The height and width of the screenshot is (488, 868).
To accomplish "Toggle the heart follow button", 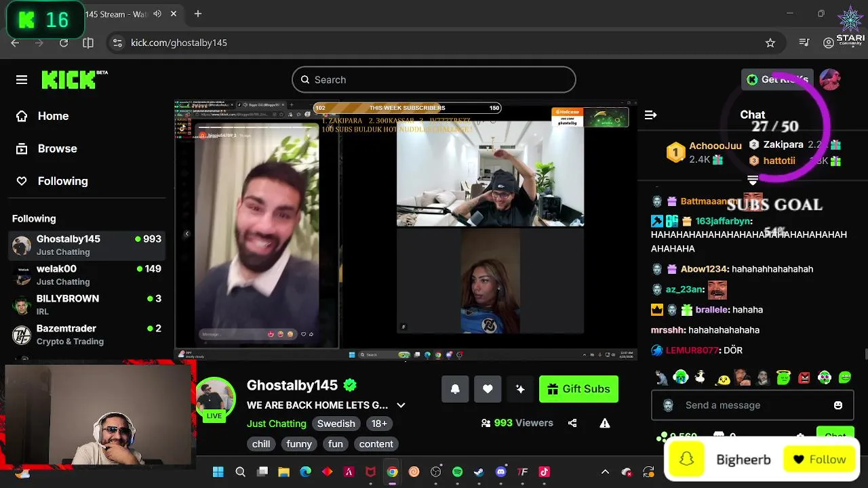I will (488, 389).
